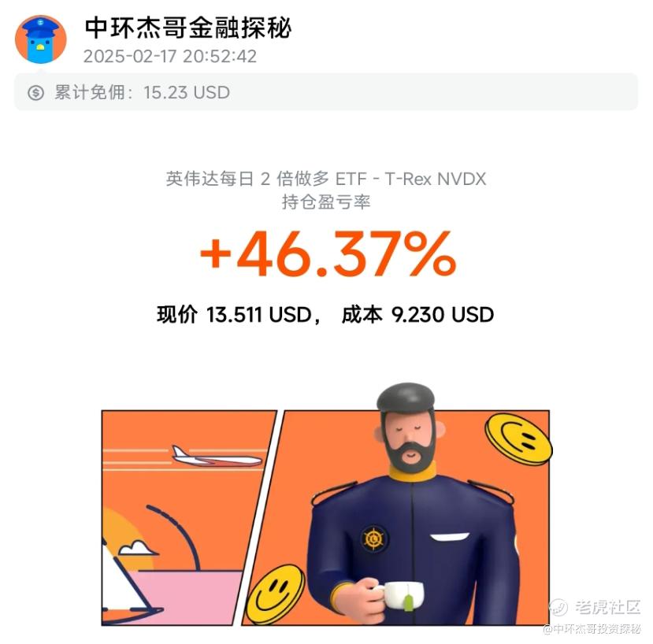Select the 成本 9.230 USD text
Viewport: 653px width, 644px height.
[x=417, y=314]
